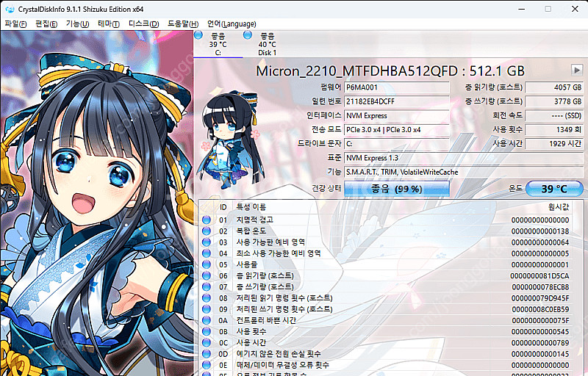Click the total host writes value 3778 GB

point(554,101)
